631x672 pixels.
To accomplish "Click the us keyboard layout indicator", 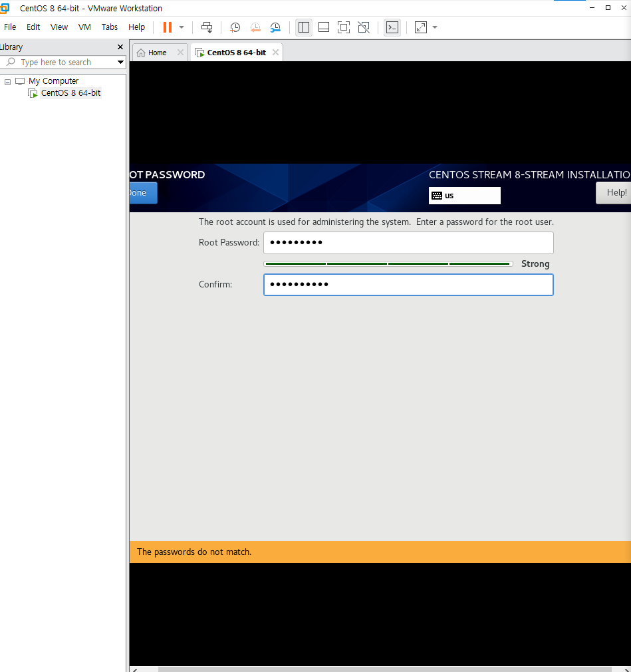I will [464, 196].
